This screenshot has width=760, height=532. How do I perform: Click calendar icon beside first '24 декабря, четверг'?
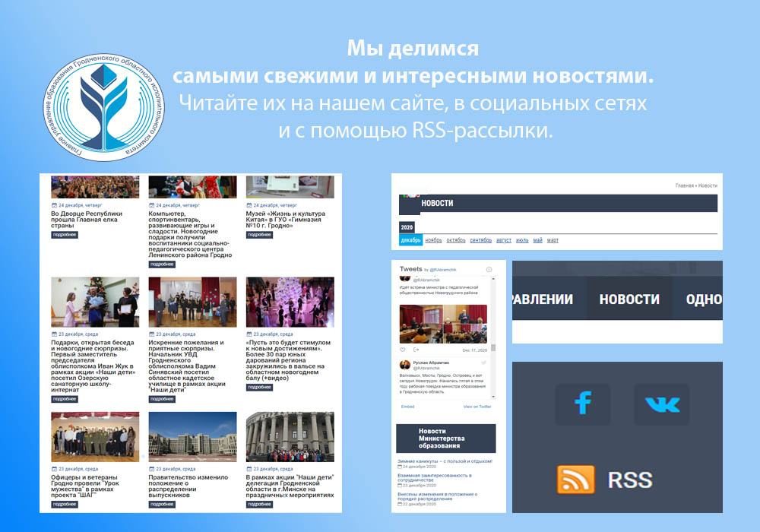(54, 205)
